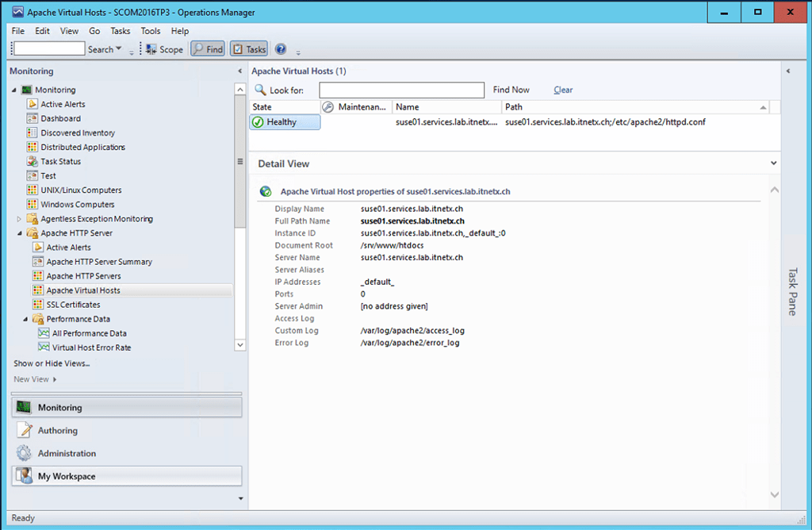Viewport: 812px width, 530px height.
Task: Open the SSL Certificates view icon
Action: pos(38,305)
